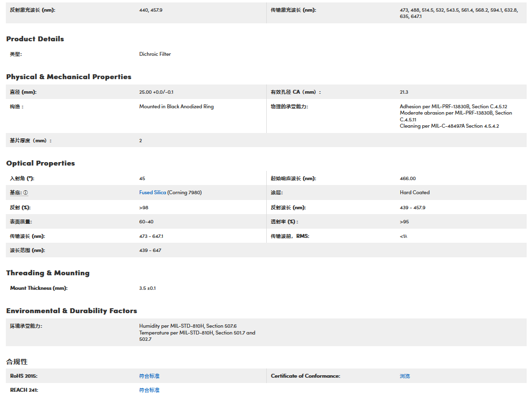This screenshot has height=401, width=532.
Task: Open the REACH 241 符合标准 link
Action: coord(149,390)
